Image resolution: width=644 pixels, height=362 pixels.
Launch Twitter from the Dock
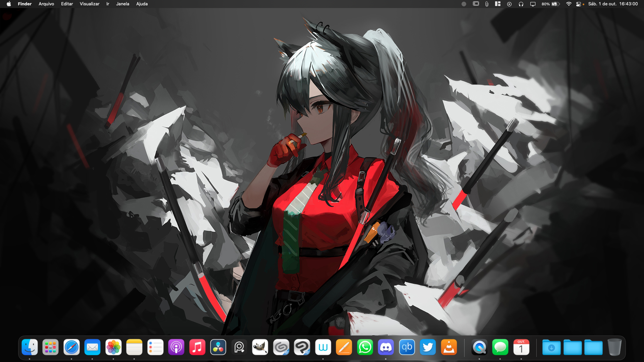428,347
